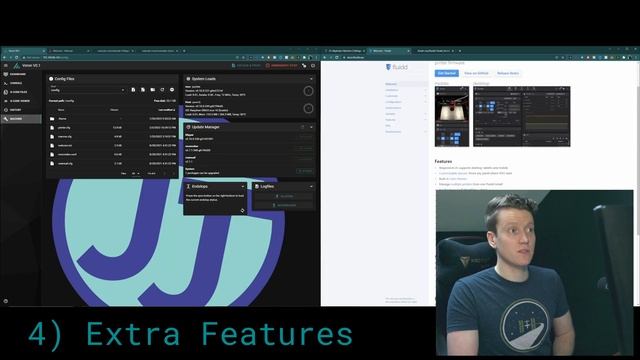Click the create folder icon in Config Files
Screen dimensions: 640x360
153,89
